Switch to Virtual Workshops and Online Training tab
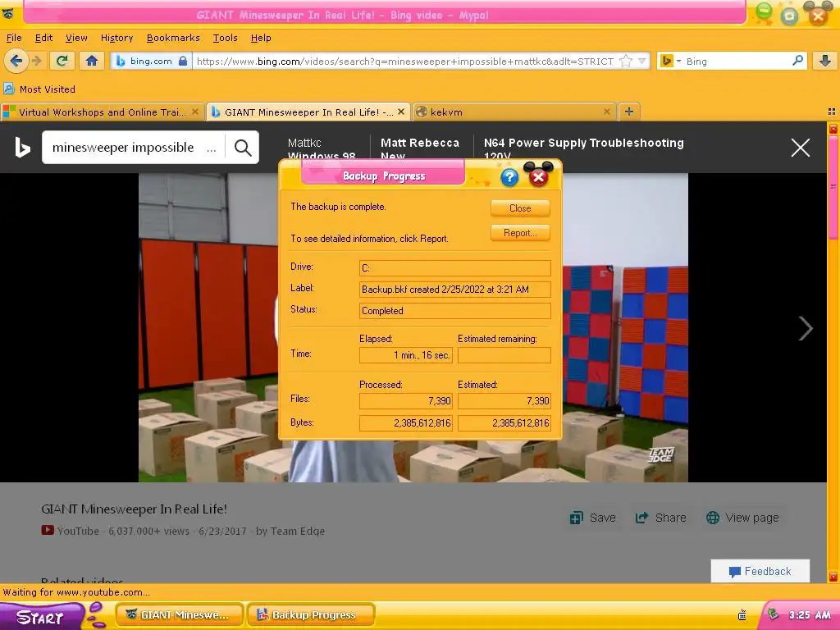Image resolution: width=840 pixels, height=630 pixels. point(102,112)
